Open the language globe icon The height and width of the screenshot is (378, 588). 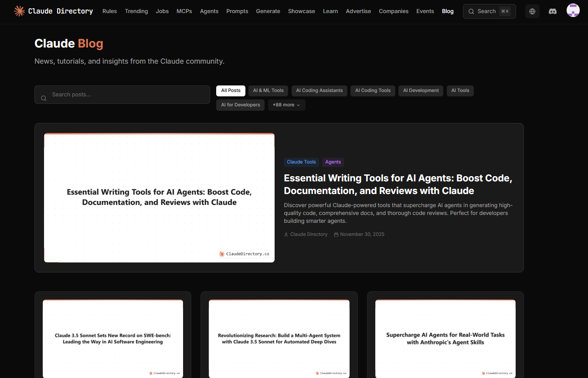pos(532,11)
